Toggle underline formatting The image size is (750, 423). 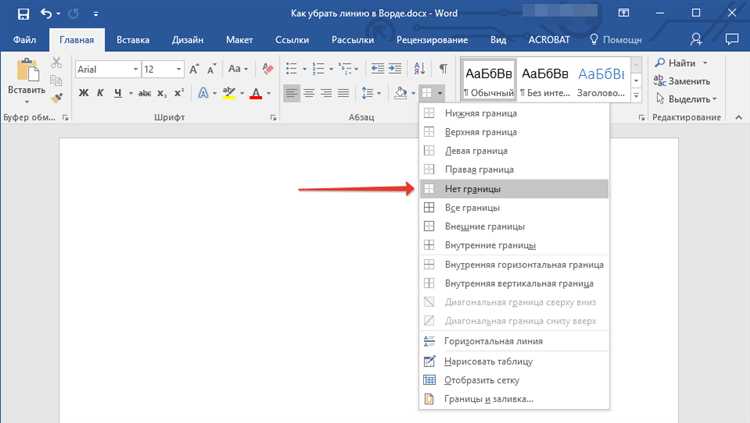click(118, 93)
